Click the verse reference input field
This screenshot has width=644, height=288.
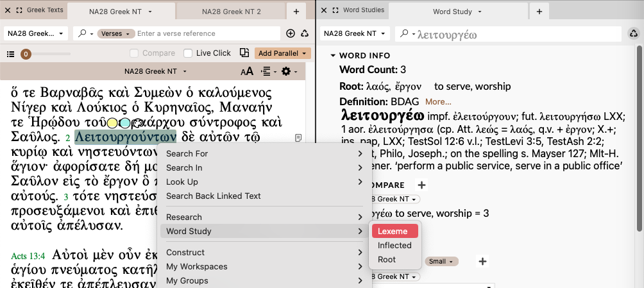(x=208, y=33)
